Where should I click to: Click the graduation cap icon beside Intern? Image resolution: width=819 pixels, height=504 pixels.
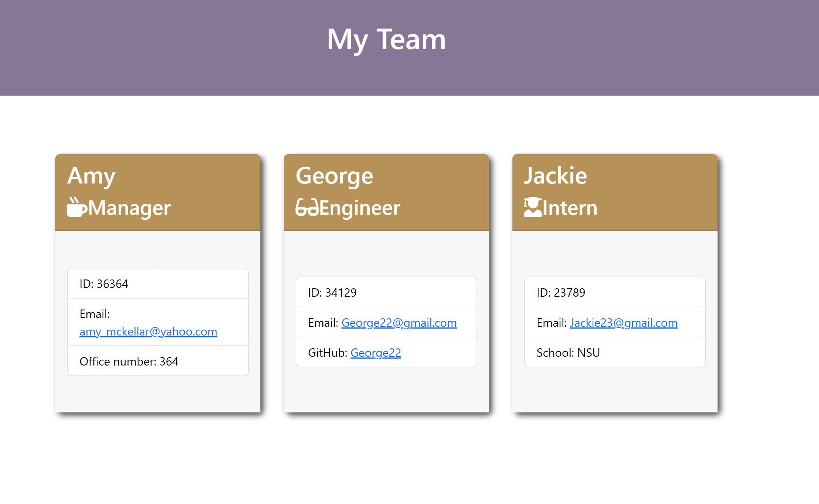click(533, 207)
